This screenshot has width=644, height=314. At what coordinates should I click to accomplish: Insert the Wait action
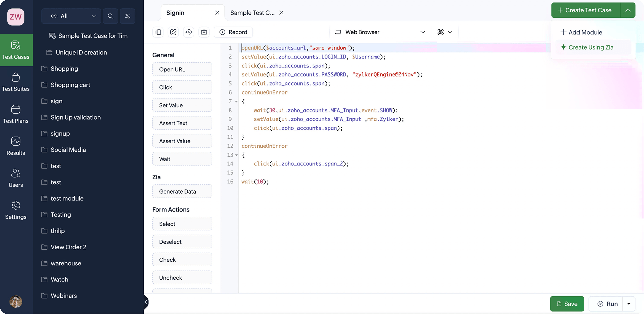tap(182, 159)
